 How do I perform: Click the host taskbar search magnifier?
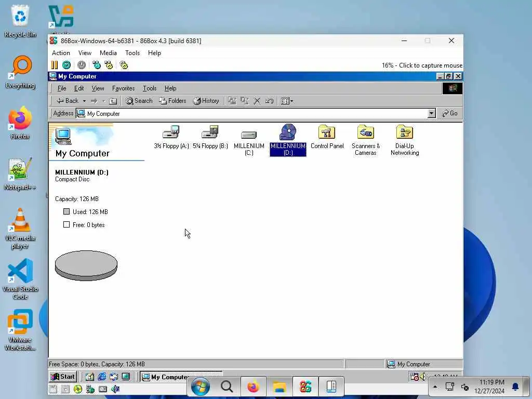click(227, 387)
